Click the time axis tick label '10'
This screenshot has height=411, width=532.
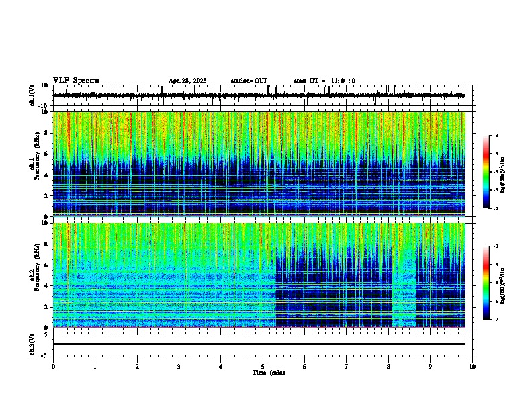(472, 367)
